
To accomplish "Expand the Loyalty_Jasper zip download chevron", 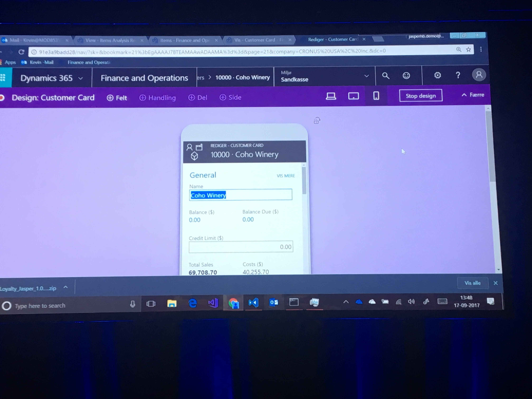I will point(65,287).
